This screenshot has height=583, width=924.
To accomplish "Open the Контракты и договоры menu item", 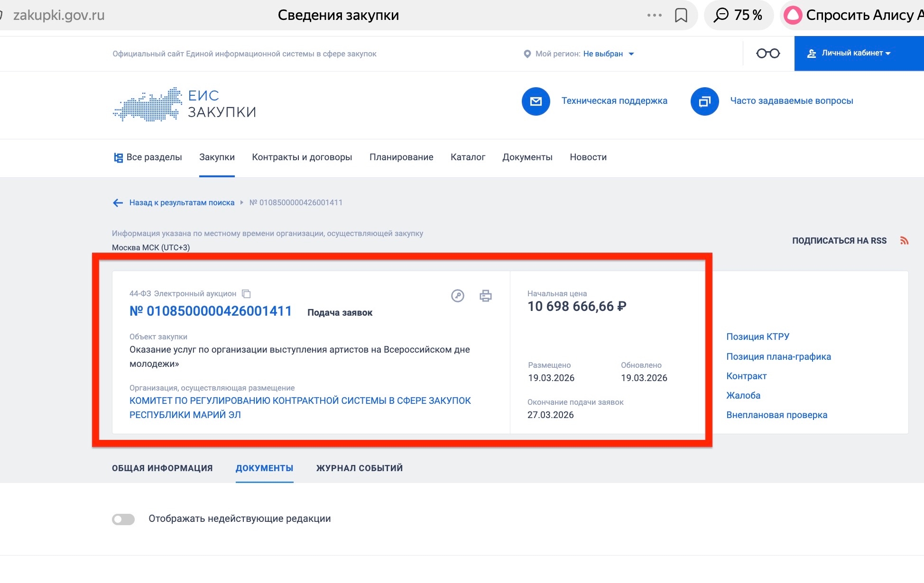I will (x=302, y=157).
